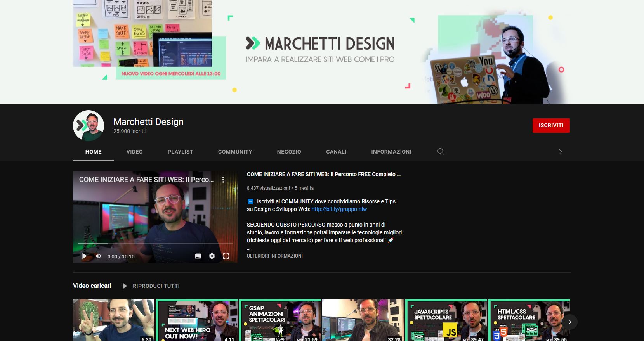Click the 8.437 visualizzazioni text
This screenshot has width=644, height=341.
(268, 188)
